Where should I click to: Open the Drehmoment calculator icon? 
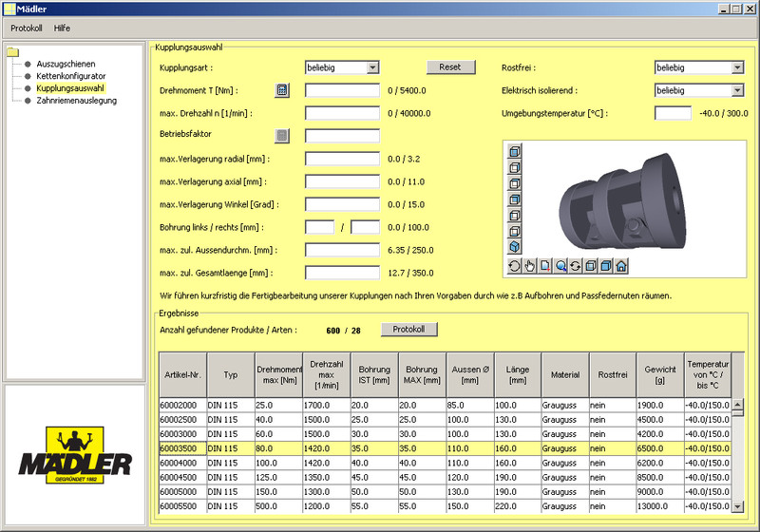[282, 90]
